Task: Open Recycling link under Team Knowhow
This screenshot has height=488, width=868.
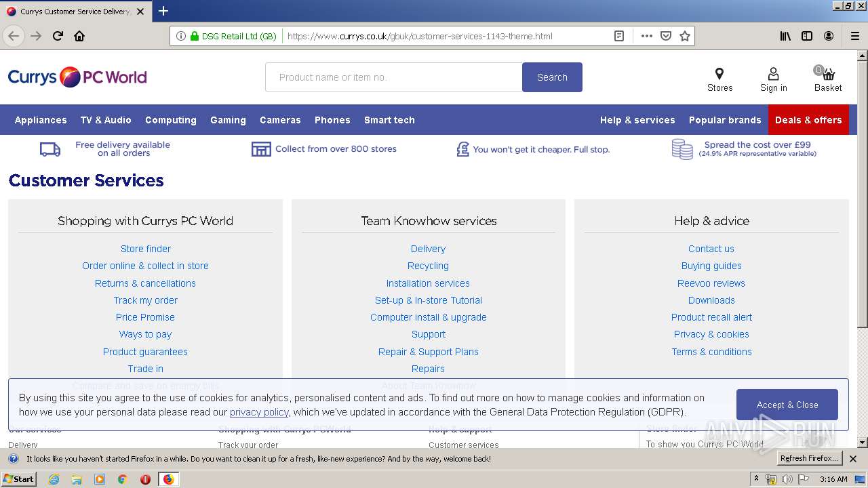Action: click(428, 266)
